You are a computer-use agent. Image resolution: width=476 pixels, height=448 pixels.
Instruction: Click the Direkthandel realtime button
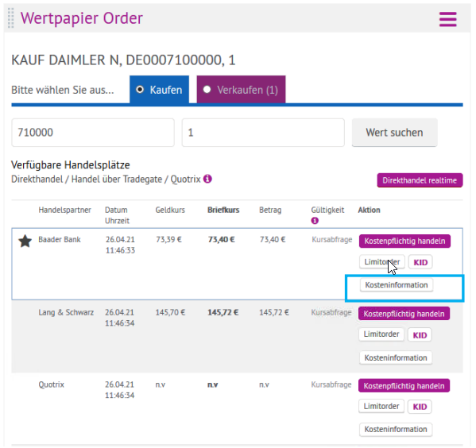point(420,180)
